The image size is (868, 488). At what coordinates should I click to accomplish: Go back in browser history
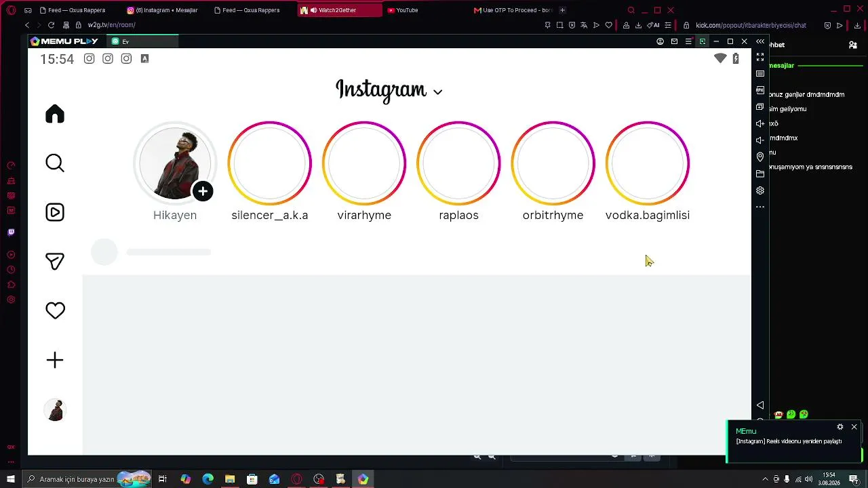[x=27, y=25]
